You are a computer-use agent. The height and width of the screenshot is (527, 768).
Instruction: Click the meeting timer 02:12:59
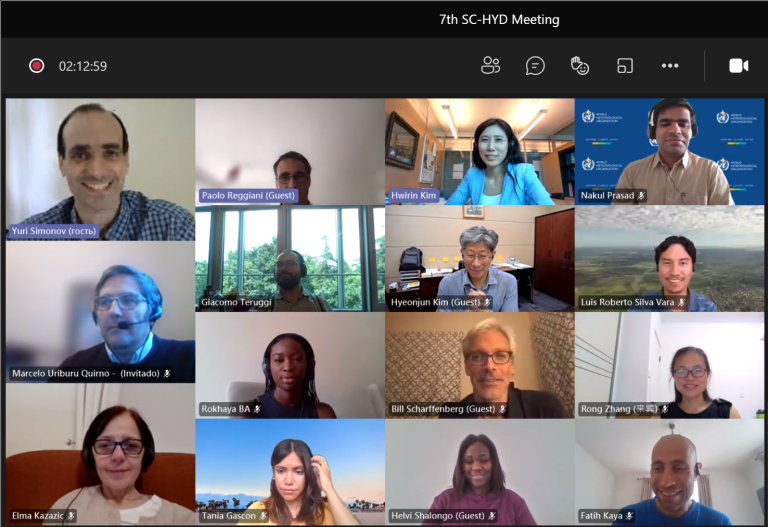[x=83, y=66]
